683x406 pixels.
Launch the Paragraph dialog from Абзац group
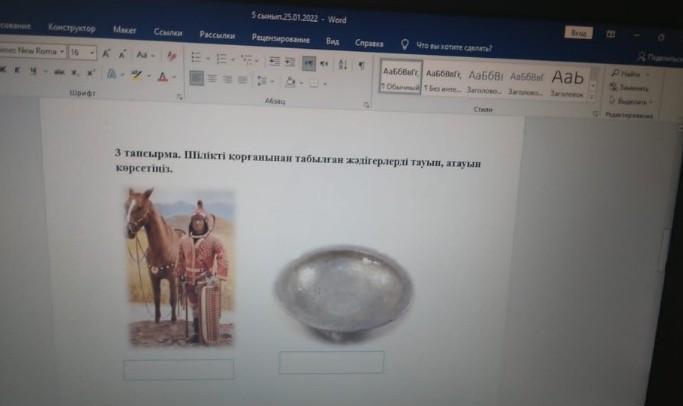(366, 105)
